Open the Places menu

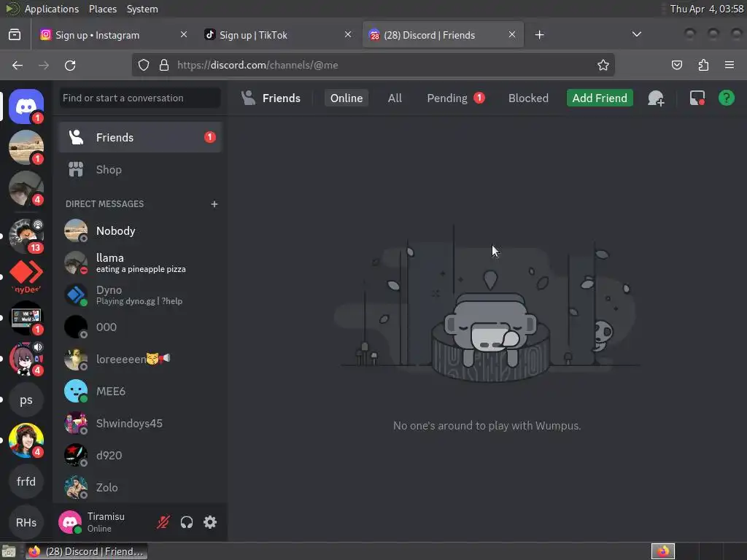coord(103,9)
